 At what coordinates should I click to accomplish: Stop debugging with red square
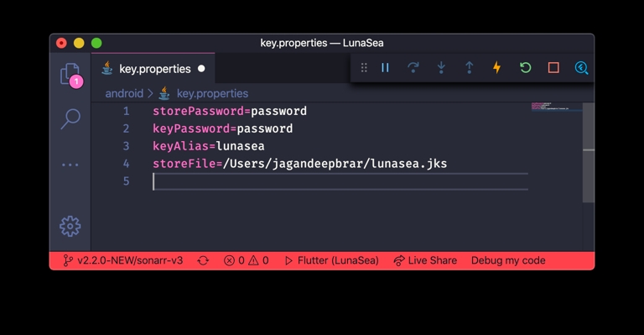553,67
